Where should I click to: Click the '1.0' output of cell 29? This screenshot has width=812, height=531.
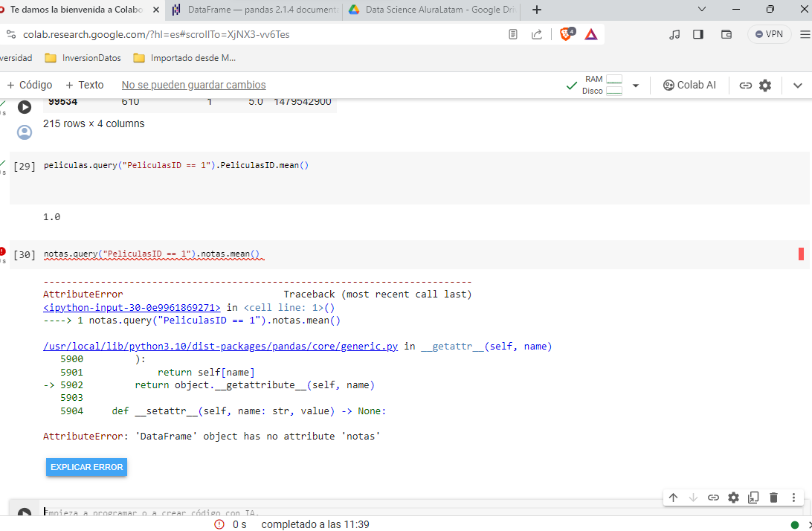point(52,217)
